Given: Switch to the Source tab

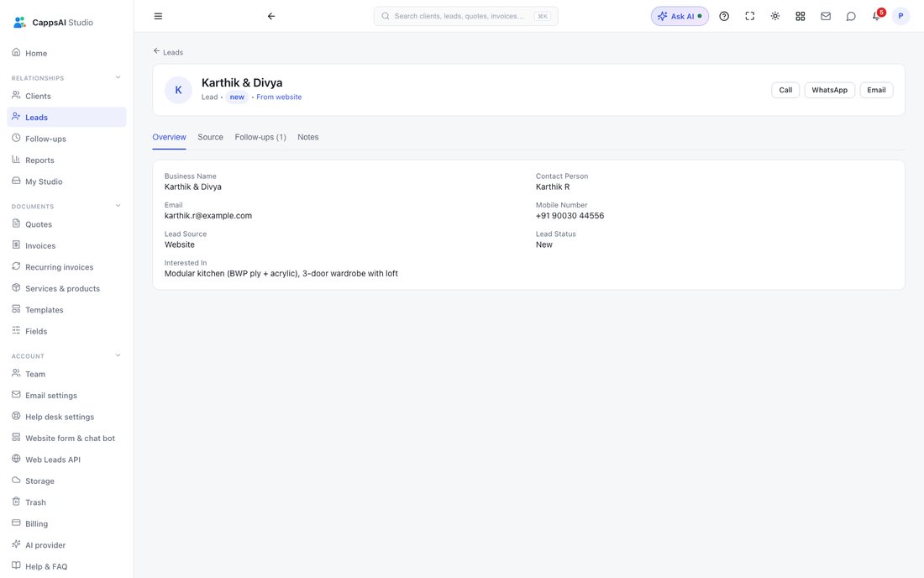Looking at the screenshot, I should (x=210, y=137).
